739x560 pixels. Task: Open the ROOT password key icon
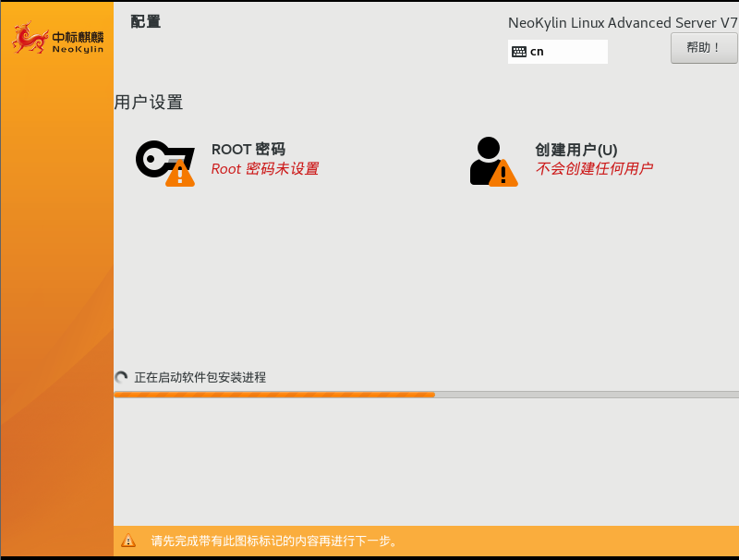coord(165,163)
